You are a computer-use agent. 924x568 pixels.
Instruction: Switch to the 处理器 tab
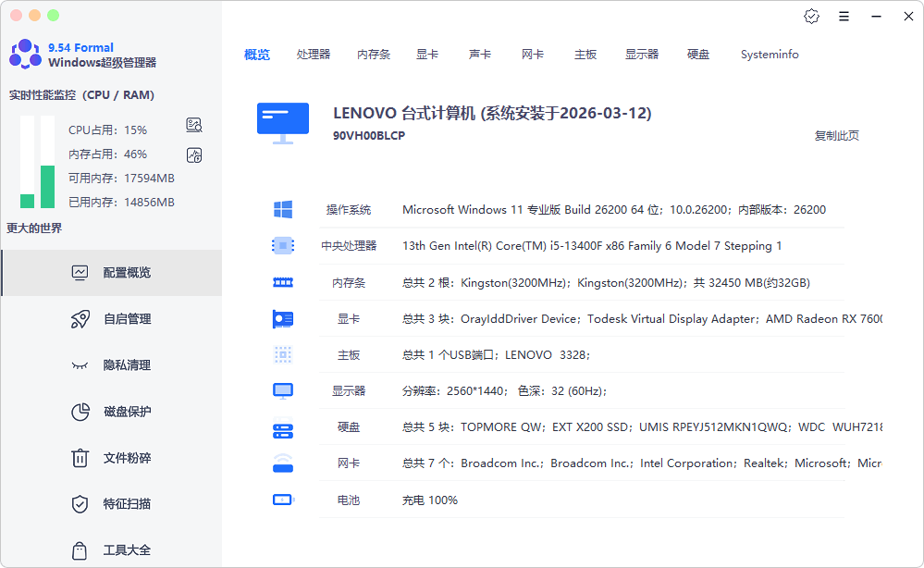[314, 55]
